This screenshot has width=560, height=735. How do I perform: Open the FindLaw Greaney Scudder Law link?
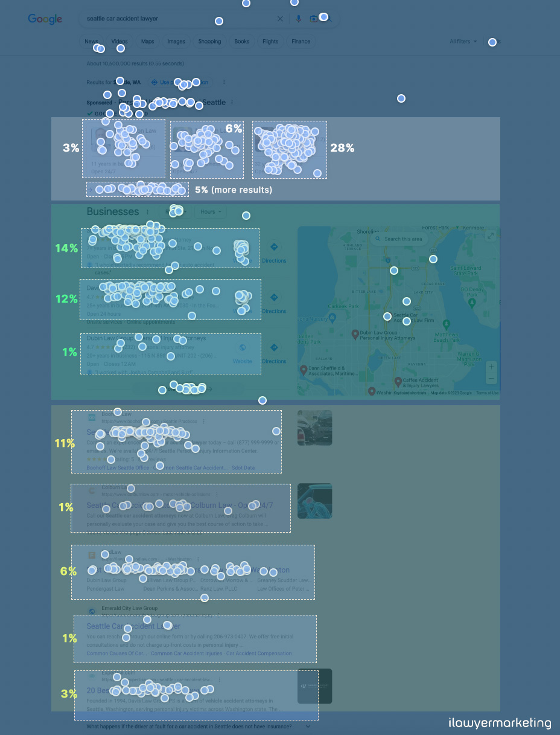[x=284, y=580]
